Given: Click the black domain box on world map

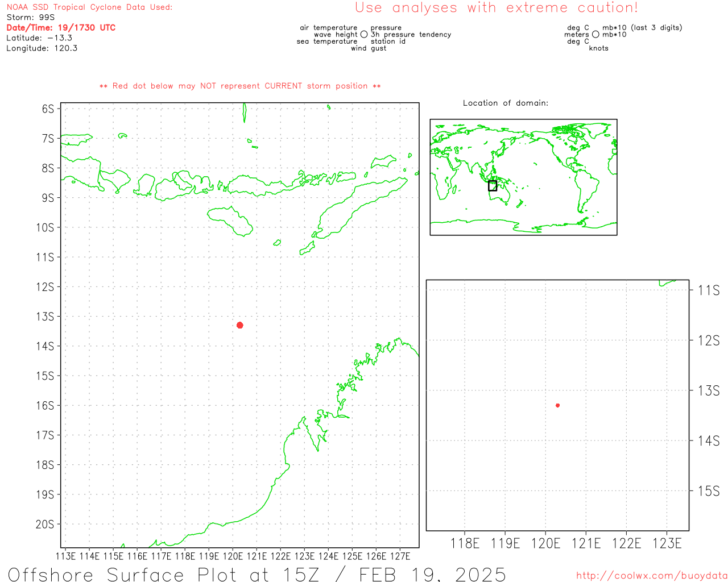Looking at the screenshot, I should [493, 185].
